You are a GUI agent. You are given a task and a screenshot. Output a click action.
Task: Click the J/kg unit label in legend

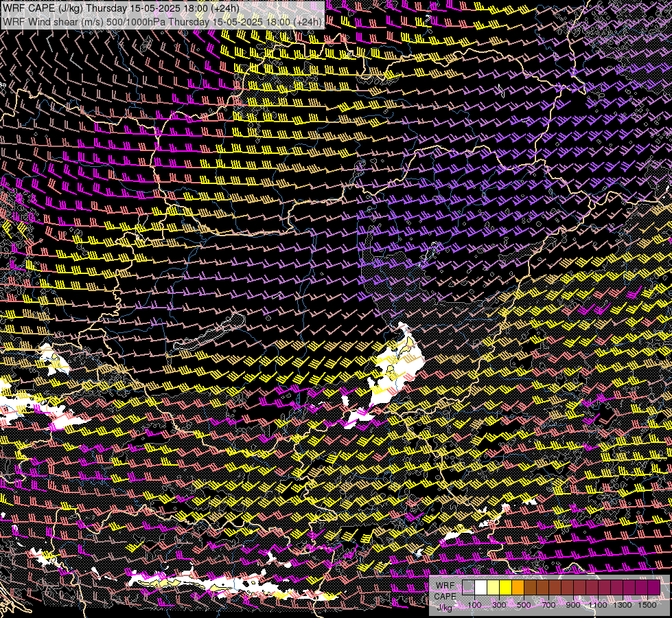point(445,607)
